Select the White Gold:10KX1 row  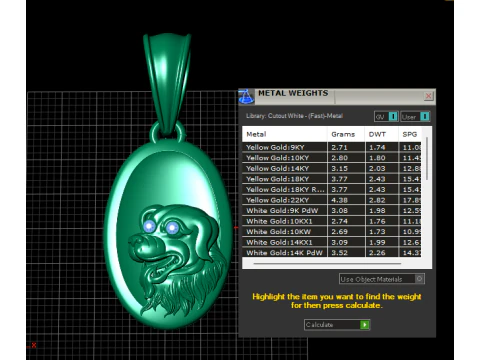pos(332,221)
